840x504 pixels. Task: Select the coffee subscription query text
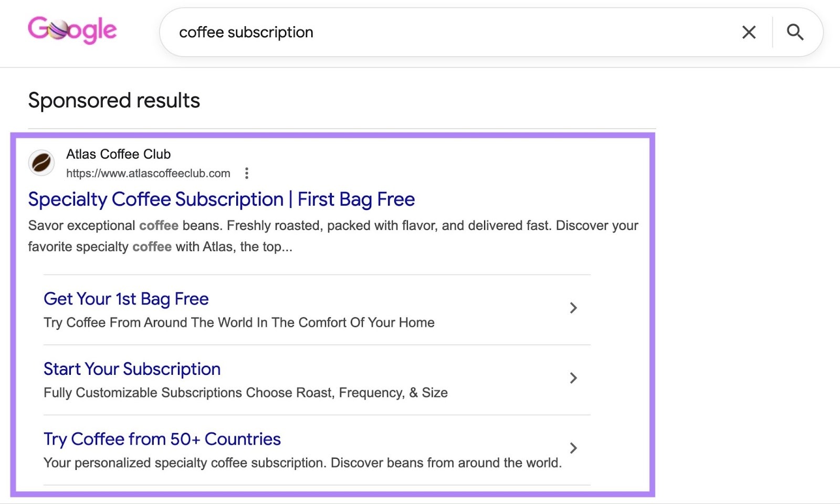[x=246, y=32]
